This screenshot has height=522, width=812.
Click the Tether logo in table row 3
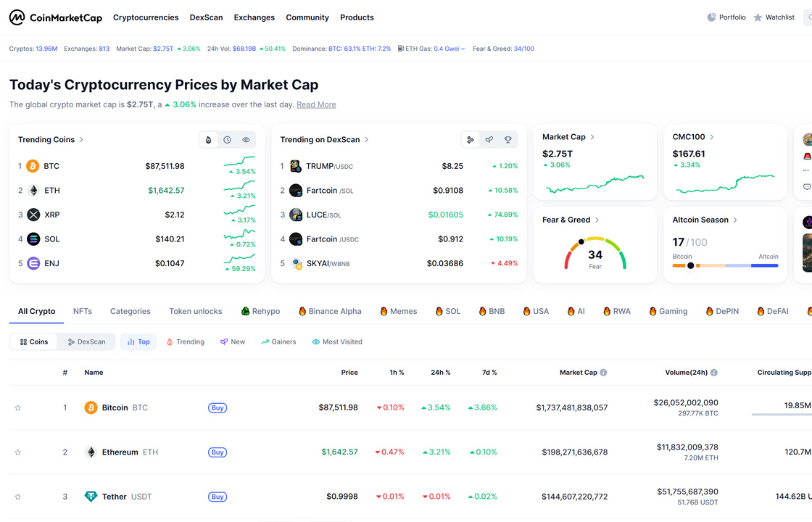tap(91, 497)
